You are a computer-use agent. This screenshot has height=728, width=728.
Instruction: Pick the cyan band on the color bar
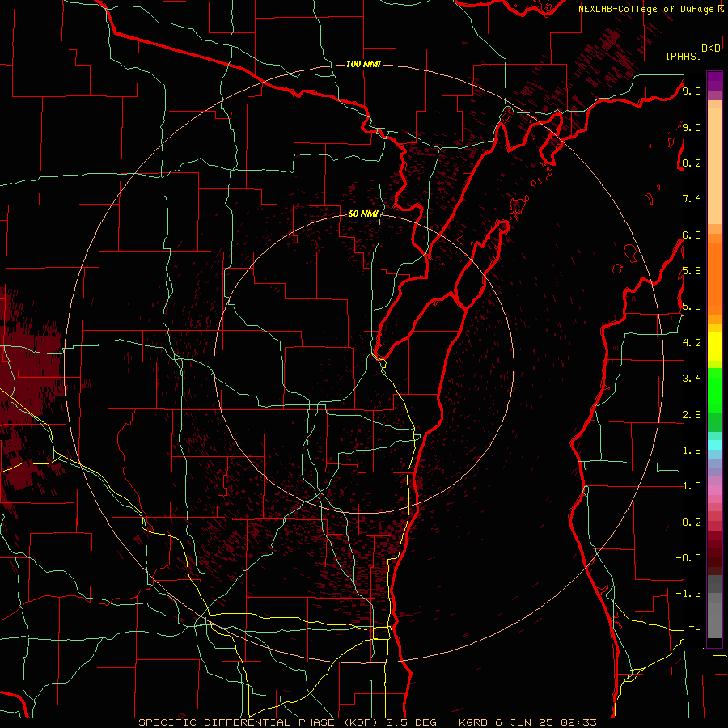[714, 445]
